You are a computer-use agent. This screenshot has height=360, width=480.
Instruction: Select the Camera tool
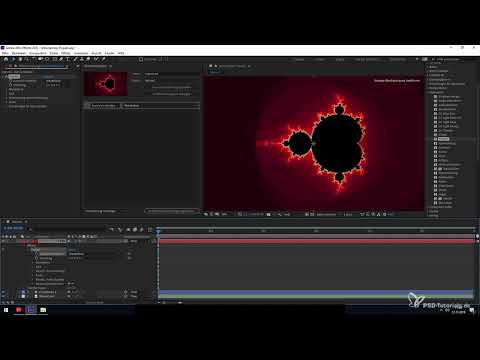pos(41,59)
